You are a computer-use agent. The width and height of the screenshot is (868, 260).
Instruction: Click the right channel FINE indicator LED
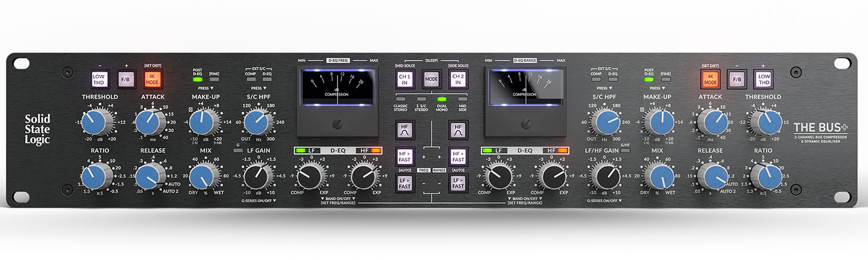pyautogui.click(x=665, y=79)
